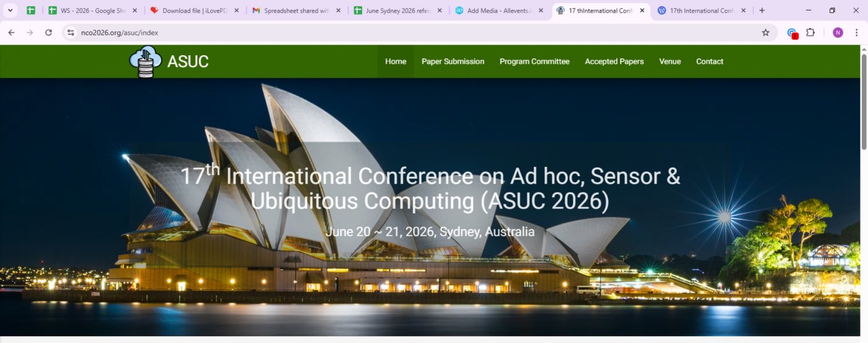Switch to the Add Media - Allevents tab
Viewport: 868px width, 343px height.
click(x=496, y=11)
